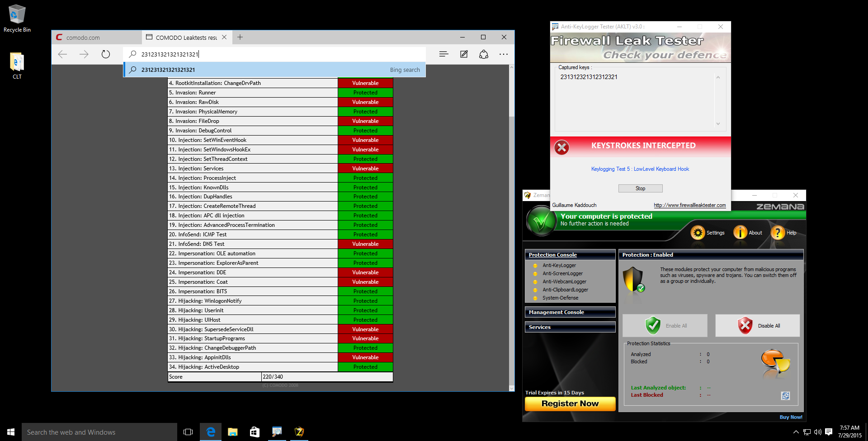
Task: Click the Windows Start button
Action: [11, 432]
